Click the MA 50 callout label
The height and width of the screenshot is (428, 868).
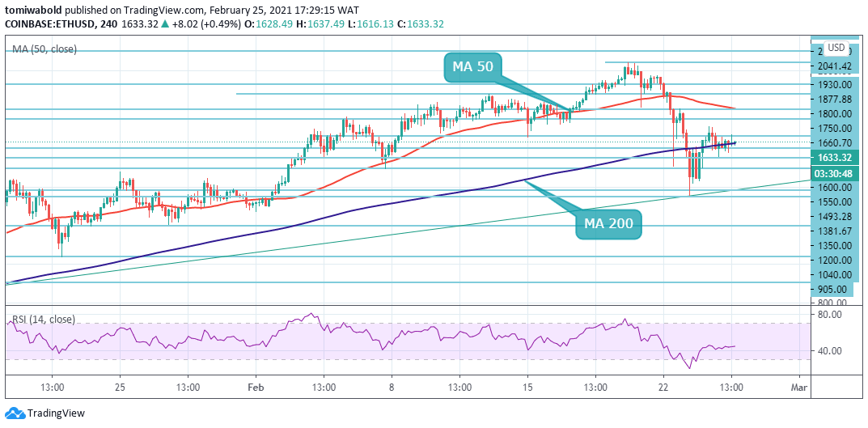(x=473, y=67)
